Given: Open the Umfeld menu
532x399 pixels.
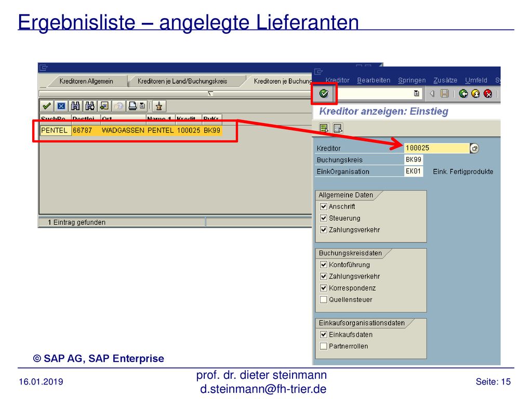Looking at the screenshot, I should 476,80.
